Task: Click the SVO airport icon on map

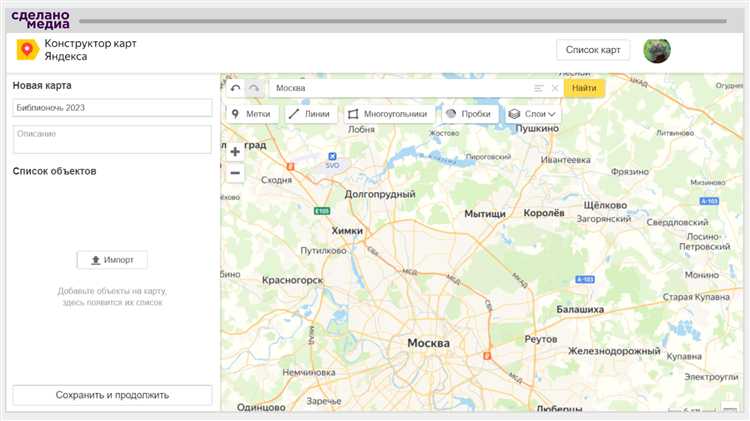Action: pos(332,156)
